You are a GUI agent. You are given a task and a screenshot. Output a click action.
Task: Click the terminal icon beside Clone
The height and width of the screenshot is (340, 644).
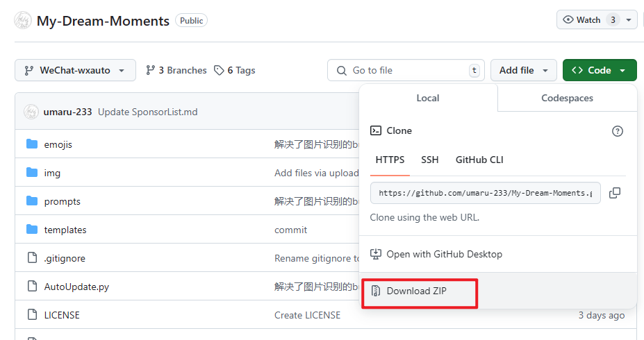tap(376, 130)
